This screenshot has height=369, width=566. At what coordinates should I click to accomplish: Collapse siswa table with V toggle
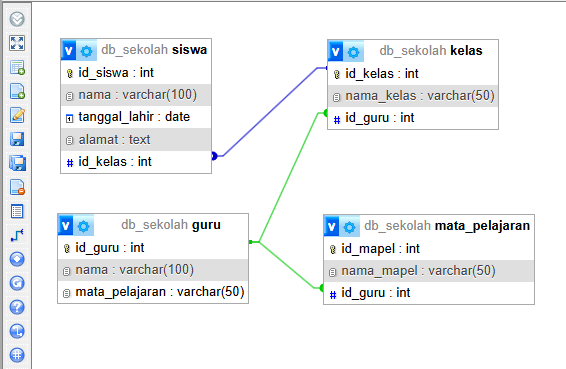(x=69, y=50)
